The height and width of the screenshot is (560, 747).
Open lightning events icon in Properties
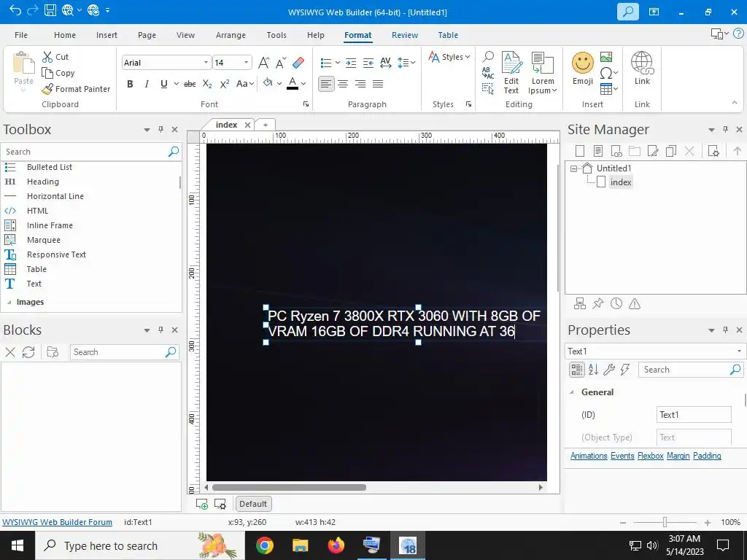point(625,369)
